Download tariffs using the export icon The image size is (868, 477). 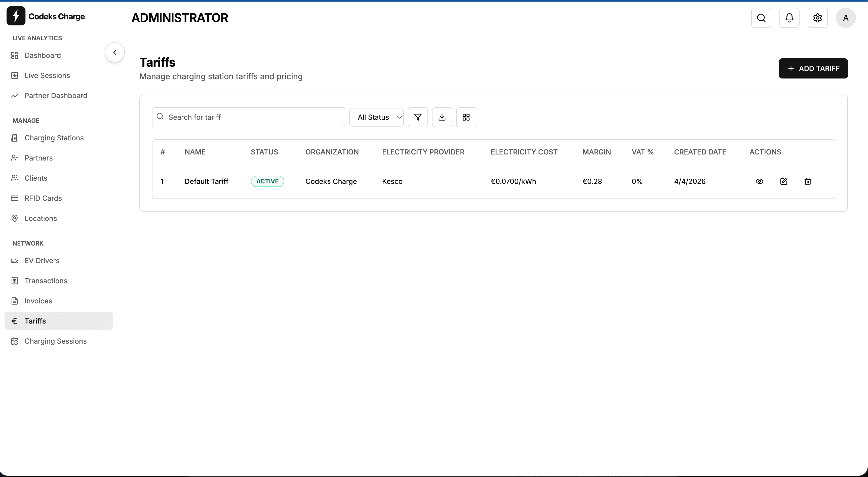click(442, 117)
